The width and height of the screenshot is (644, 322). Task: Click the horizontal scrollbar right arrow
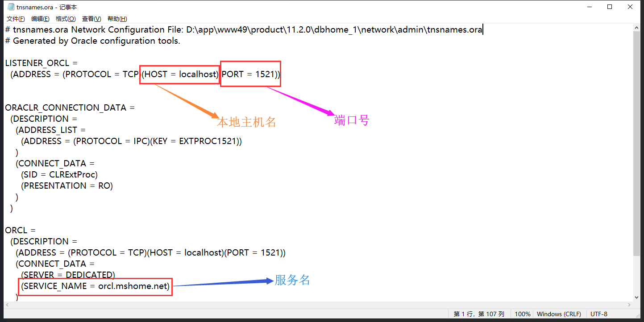click(629, 305)
